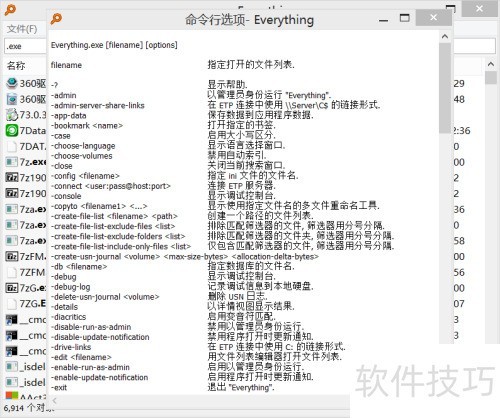Click scroll-up arrow in command line options dialog

tap(445, 36)
